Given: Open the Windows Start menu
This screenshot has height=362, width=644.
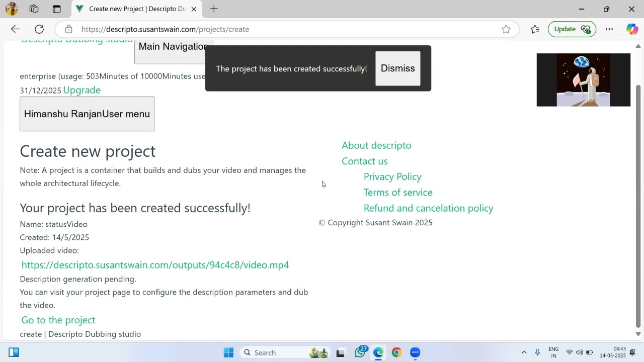Looking at the screenshot, I should click(x=228, y=352).
